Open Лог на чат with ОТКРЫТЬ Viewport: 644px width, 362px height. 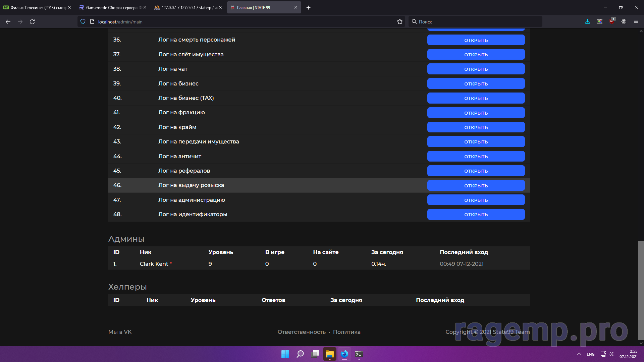point(476,69)
